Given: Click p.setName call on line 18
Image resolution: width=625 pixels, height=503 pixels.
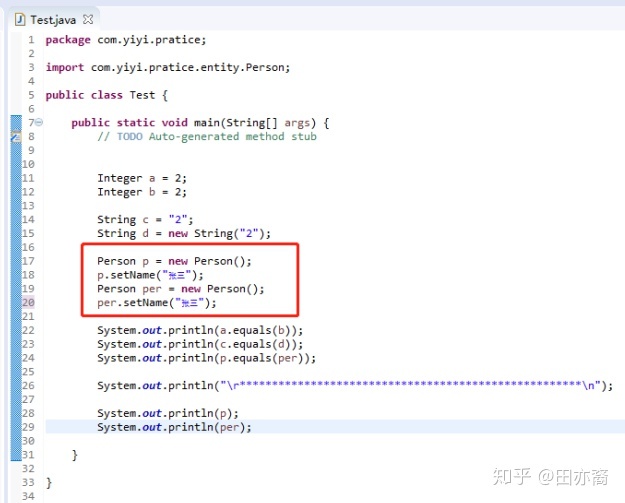Looking at the screenshot, I should tap(150, 275).
